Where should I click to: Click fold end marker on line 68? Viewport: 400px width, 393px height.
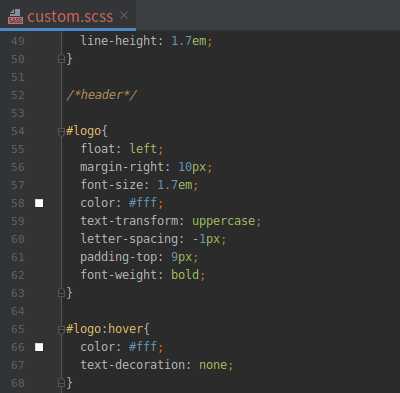(x=61, y=383)
